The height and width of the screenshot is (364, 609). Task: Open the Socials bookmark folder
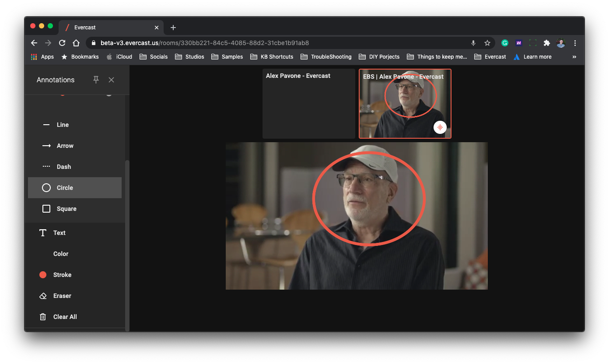(x=153, y=57)
